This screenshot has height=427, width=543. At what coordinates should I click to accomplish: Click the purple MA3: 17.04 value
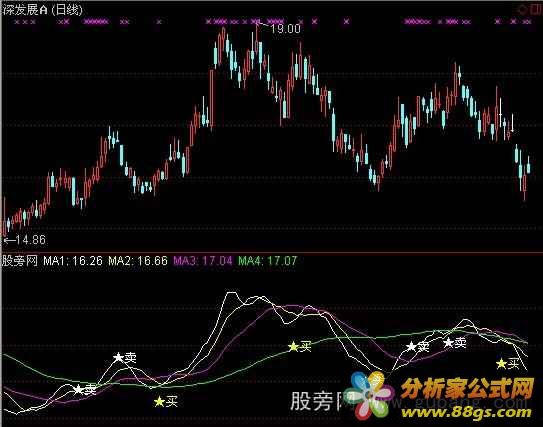(203, 260)
